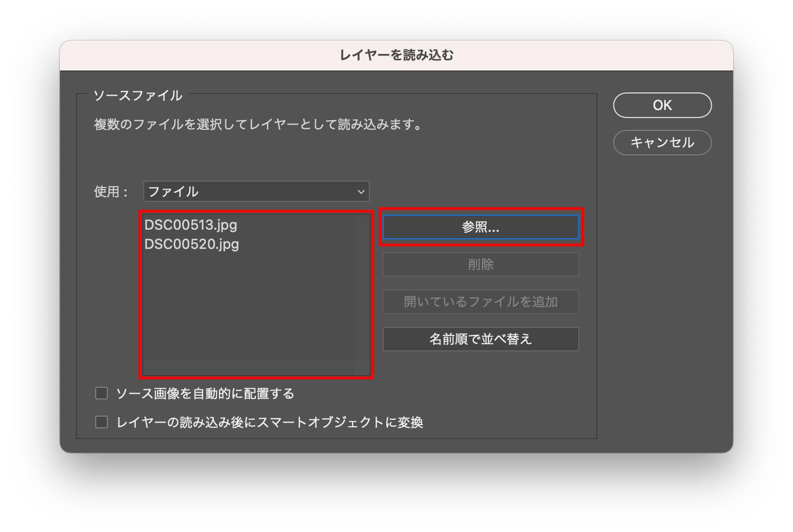This screenshot has width=793, height=532.
Task: Click the file list scrollbar
Action: coord(361,295)
